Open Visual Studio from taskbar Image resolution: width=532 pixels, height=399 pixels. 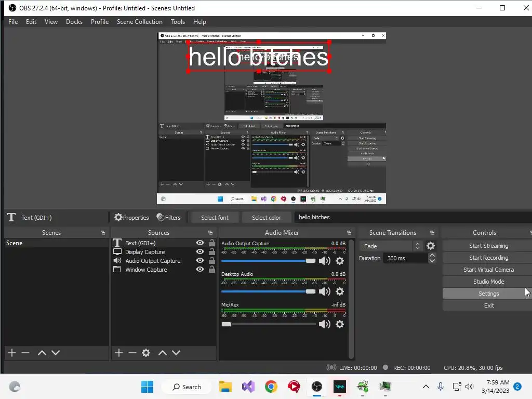pos(248,387)
